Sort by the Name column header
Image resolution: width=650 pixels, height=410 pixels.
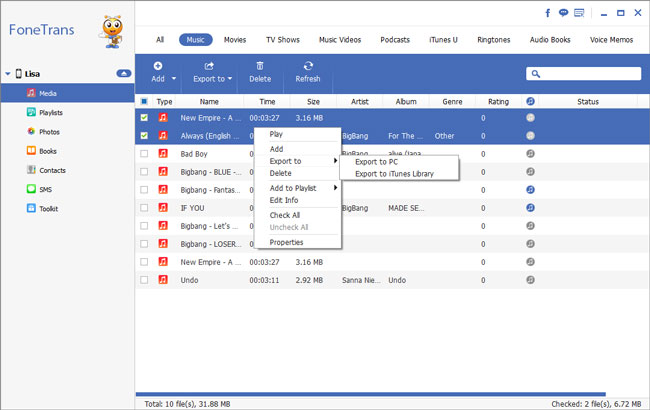click(209, 102)
